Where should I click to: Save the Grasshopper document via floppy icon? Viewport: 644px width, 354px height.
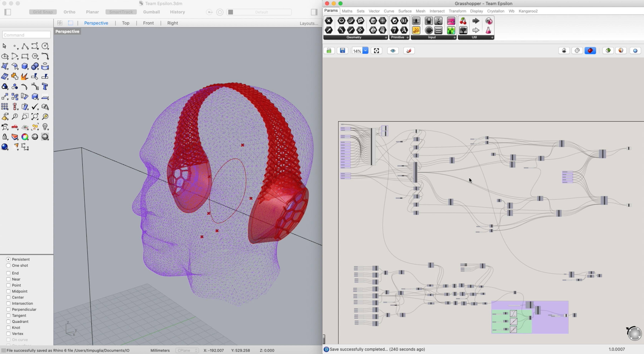[x=342, y=51]
